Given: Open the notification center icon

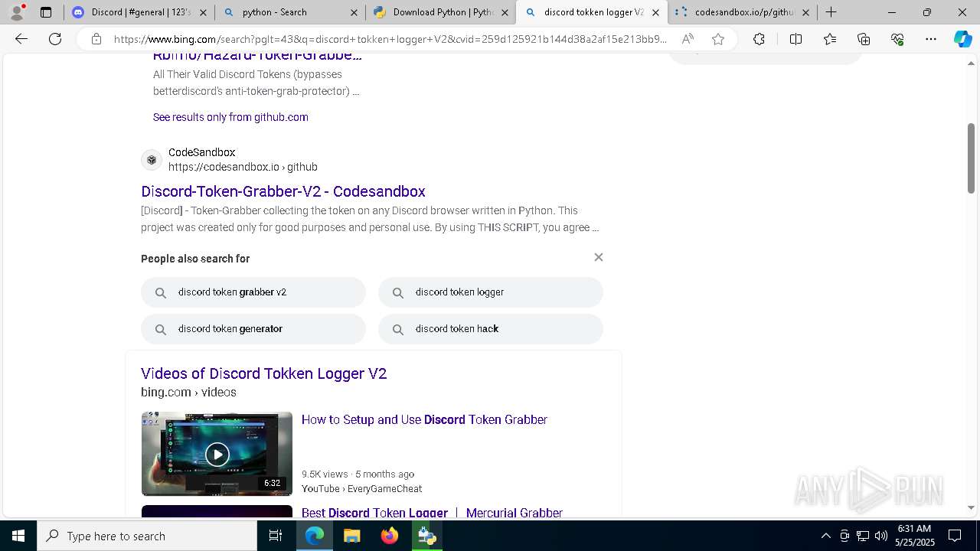Looking at the screenshot, I should 955,536.
